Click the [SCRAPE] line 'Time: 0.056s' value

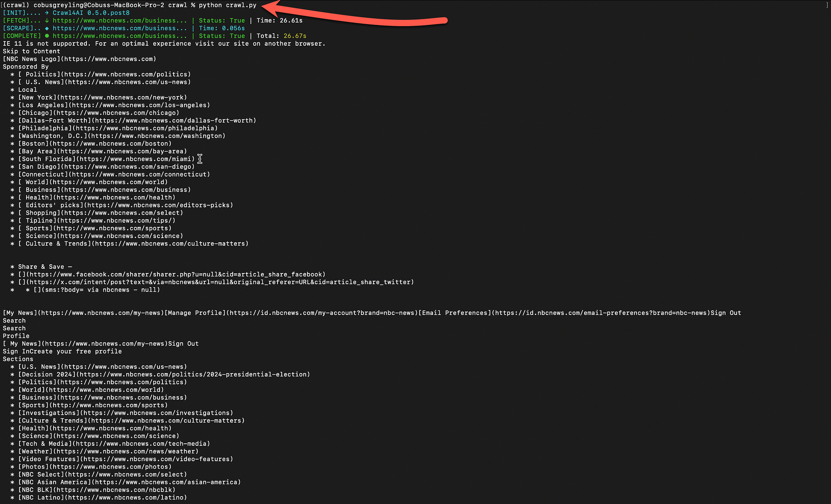tap(222, 28)
